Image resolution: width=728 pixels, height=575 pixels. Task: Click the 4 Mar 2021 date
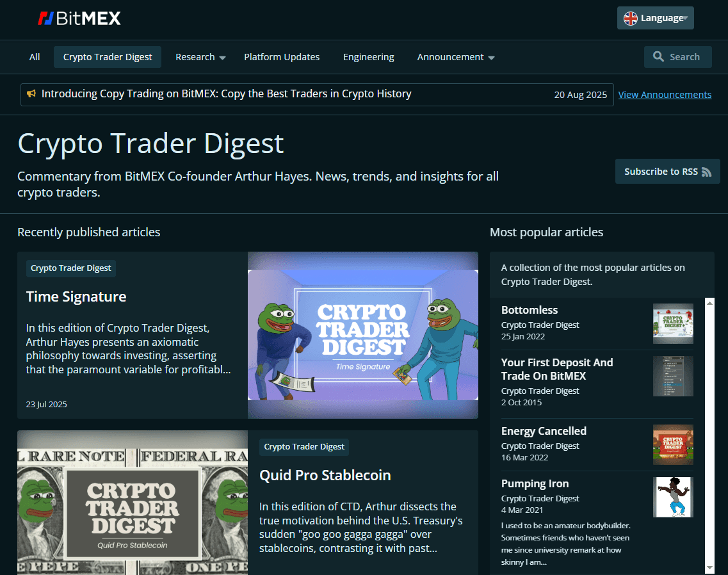tap(522, 510)
